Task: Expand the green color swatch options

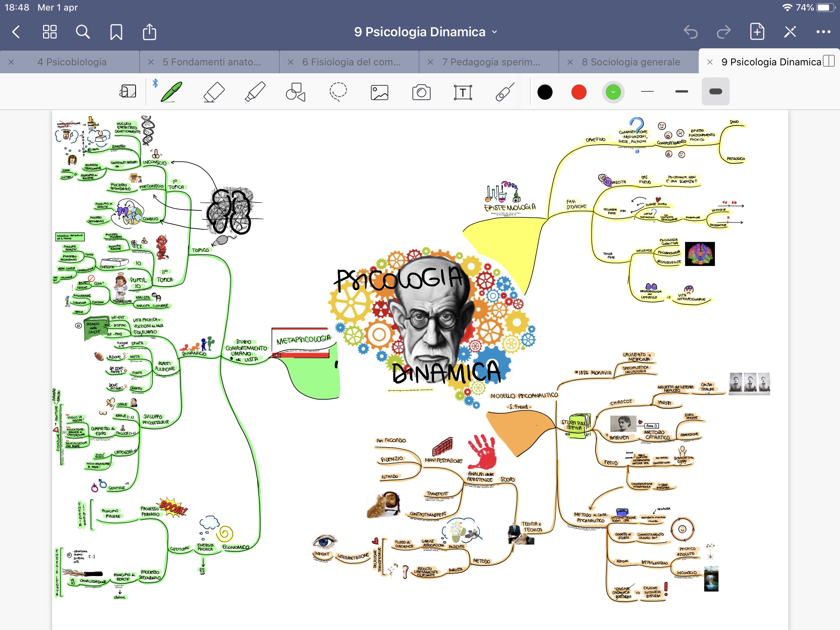Action: point(613,92)
